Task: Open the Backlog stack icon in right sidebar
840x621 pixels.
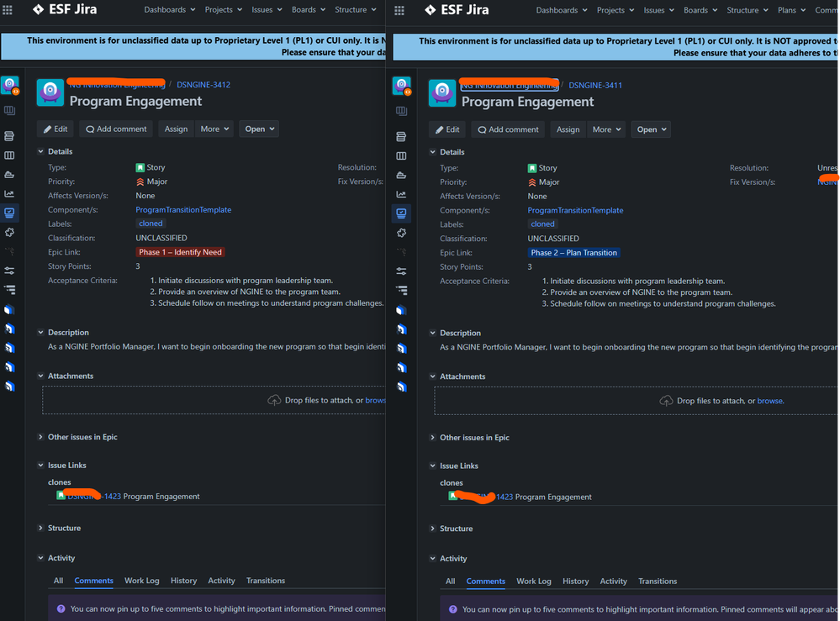Action: click(x=401, y=136)
